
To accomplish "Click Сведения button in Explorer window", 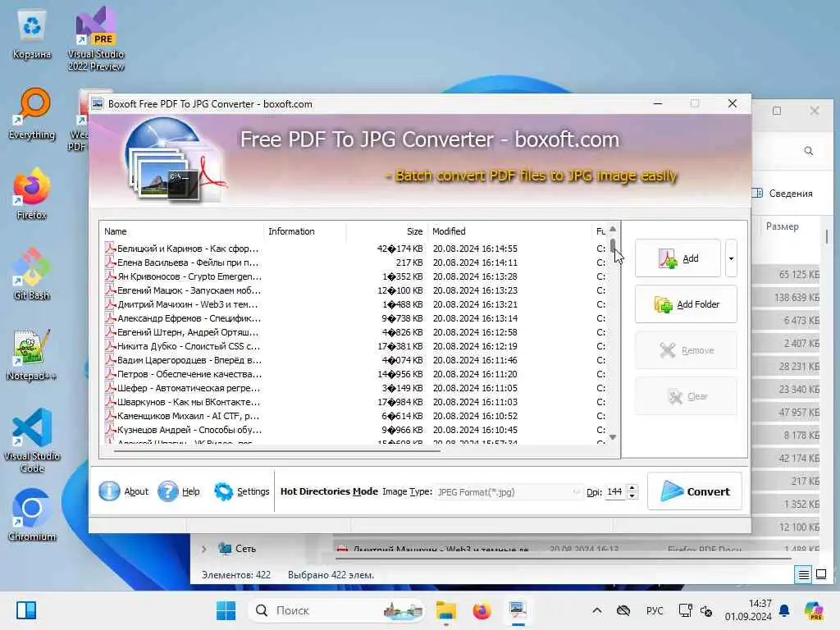I will [783, 194].
